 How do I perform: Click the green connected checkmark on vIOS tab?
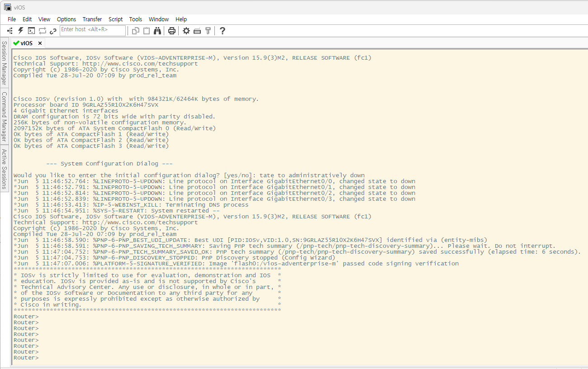click(16, 43)
